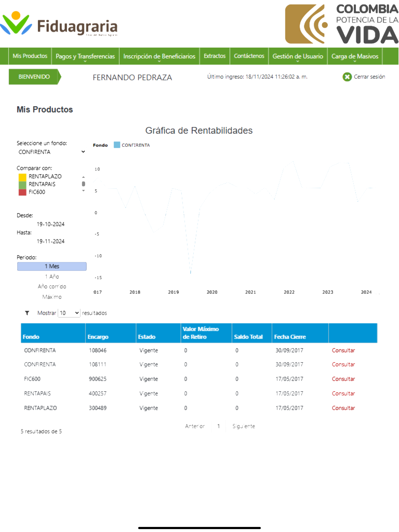Select the FIC600 red swatch
Viewport: 399px width, 532px height.
(x=22, y=192)
